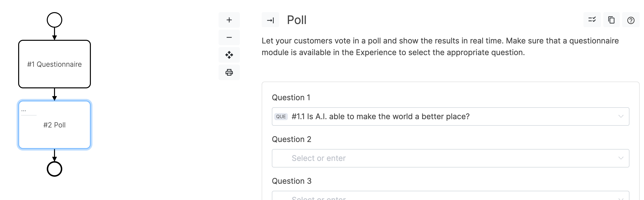Click the print diagram icon

(x=229, y=72)
